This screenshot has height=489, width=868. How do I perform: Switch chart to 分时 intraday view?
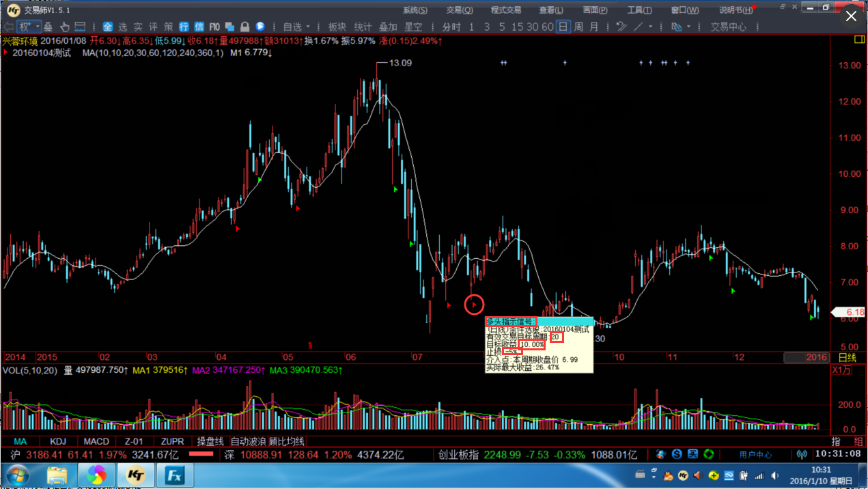451,27
